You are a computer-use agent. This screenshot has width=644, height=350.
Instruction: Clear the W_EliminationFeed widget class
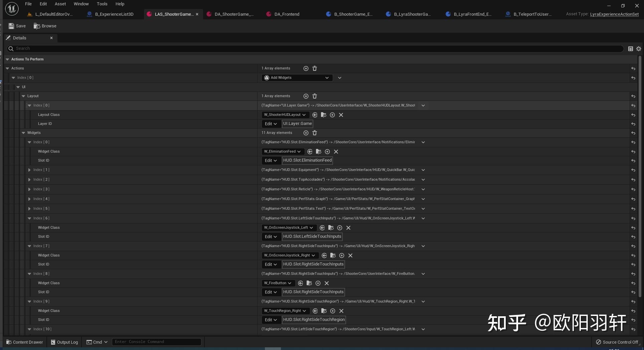(336, 152)
